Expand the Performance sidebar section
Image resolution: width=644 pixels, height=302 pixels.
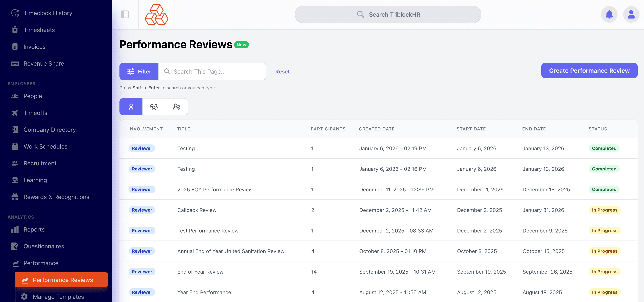point(41,263)
